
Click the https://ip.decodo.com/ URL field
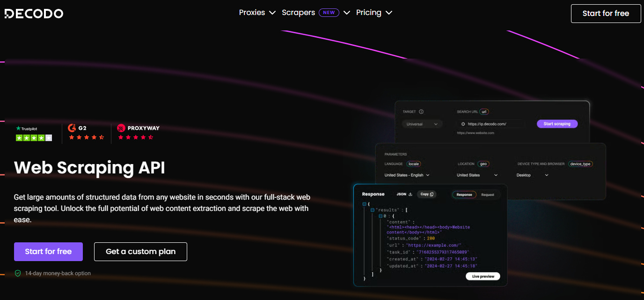(491, 124)
